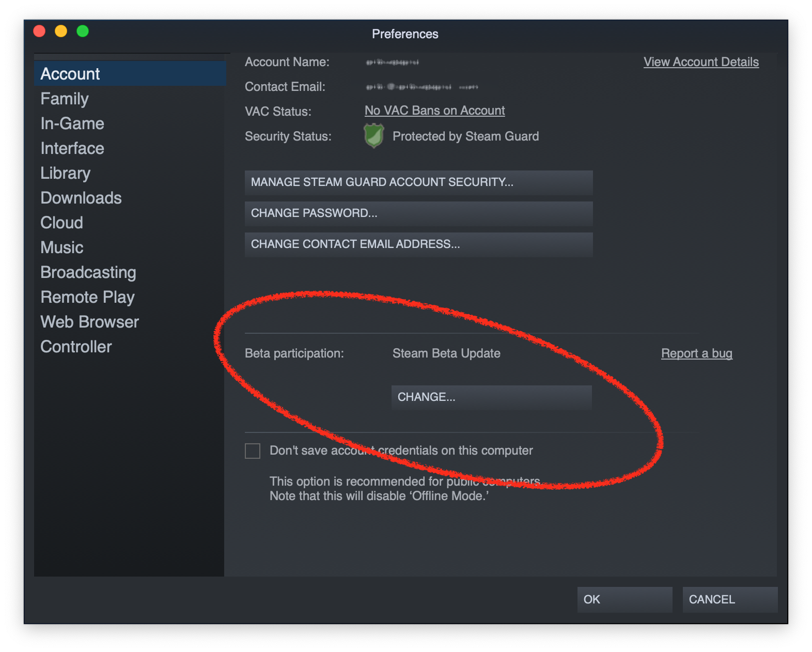Close the Preferences window with the red button
The image size is (812, 652).
coord(39,32)
